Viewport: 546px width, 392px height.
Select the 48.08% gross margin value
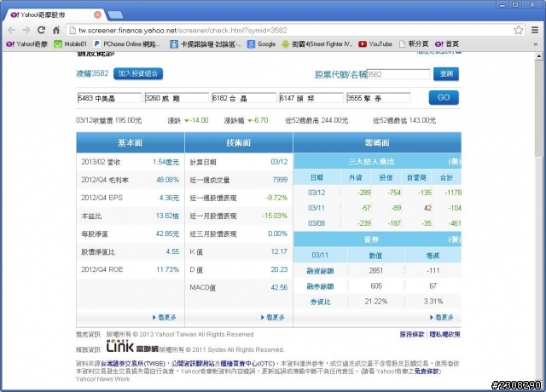click(x=167, y=180)
